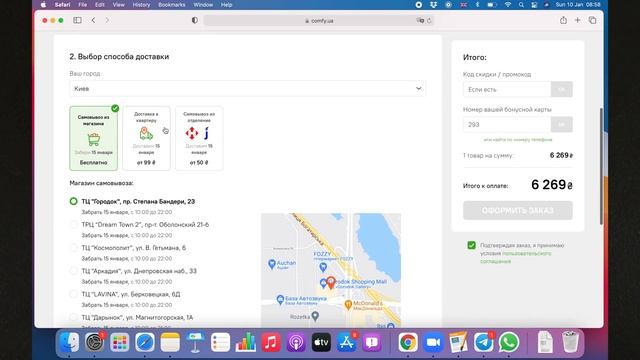Select ТЦ "Городок" pickup store radio
Screen dimensions: 640x360
tap(73, 201)
